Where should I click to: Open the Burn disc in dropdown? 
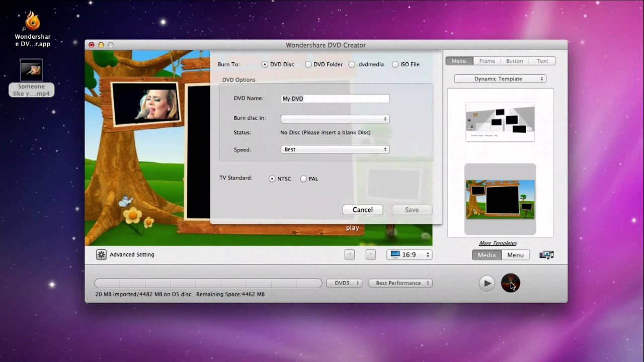pos(335,119)
